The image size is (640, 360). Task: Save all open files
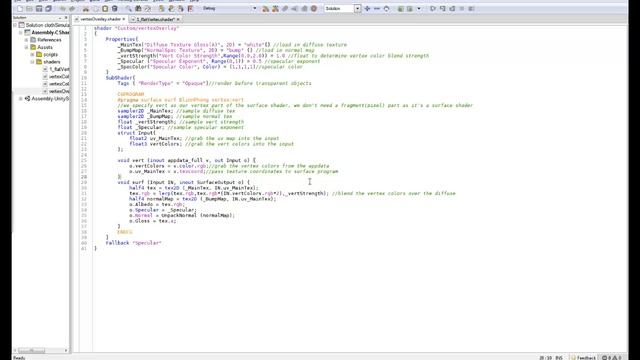point(48,9)
